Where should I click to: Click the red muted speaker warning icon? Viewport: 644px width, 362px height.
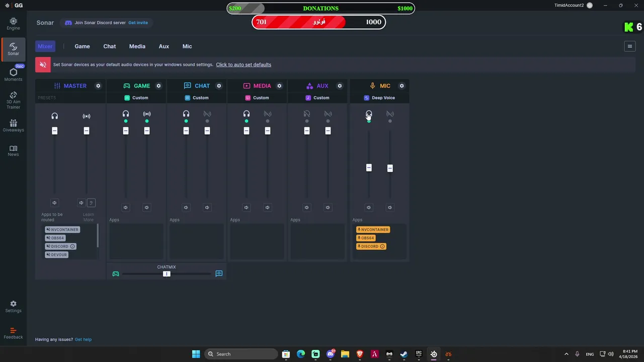pos(43,64)
